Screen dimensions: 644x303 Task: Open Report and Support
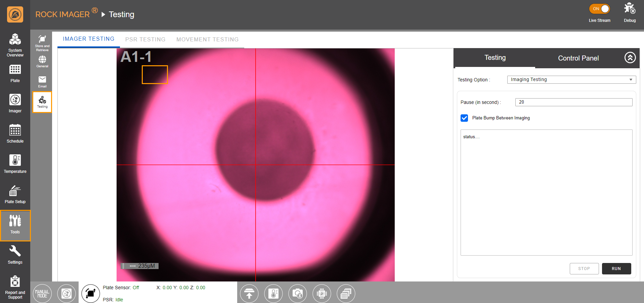[15, 287]
